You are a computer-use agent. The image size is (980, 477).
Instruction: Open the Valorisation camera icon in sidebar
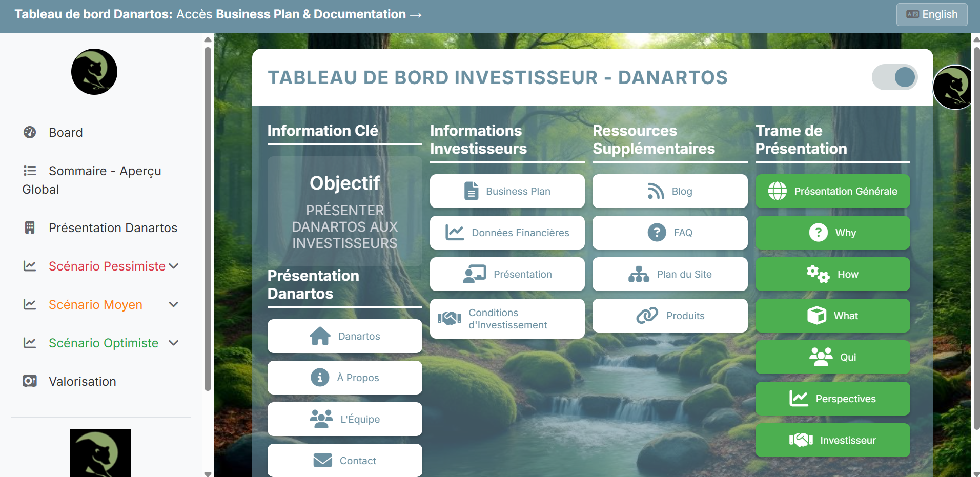pyautogui.click(x=29, y=381)
